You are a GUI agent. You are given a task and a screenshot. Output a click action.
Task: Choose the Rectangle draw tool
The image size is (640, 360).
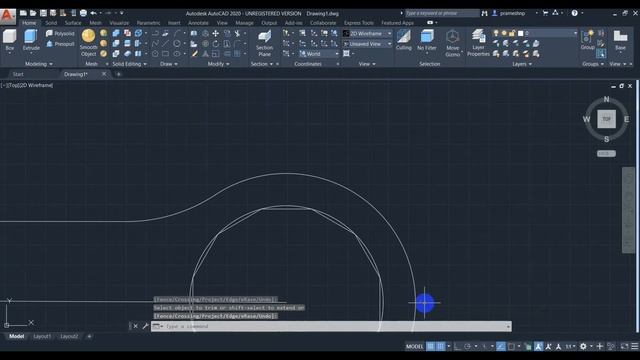click(x=165, y=53)
